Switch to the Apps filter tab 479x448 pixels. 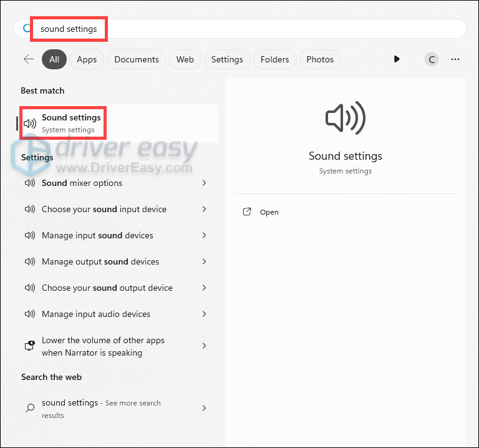[x=87, y=59]
